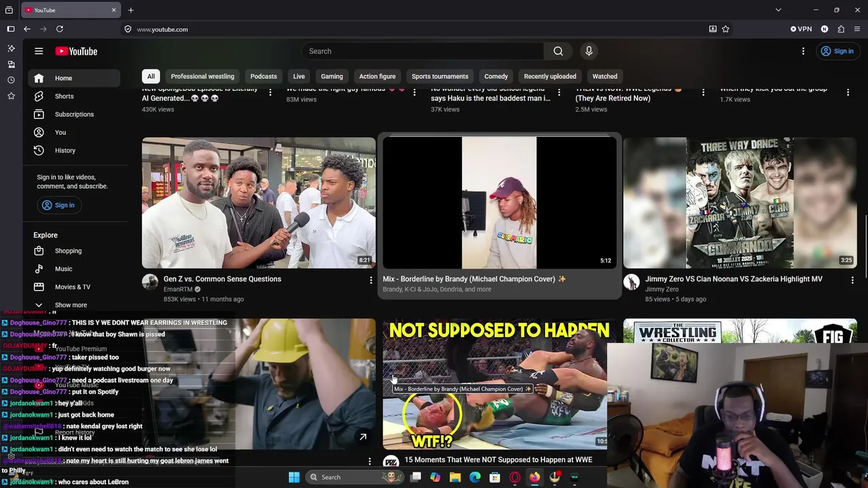Click the www.youtube.com address bar
Viewport: 868px width, 488px height.
click(414, 29)
